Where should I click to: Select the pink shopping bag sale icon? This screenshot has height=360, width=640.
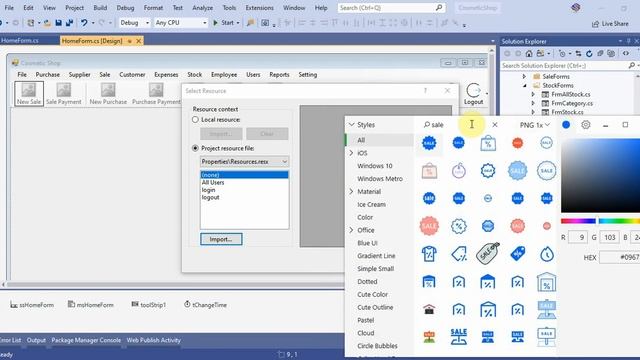(429, 171)
